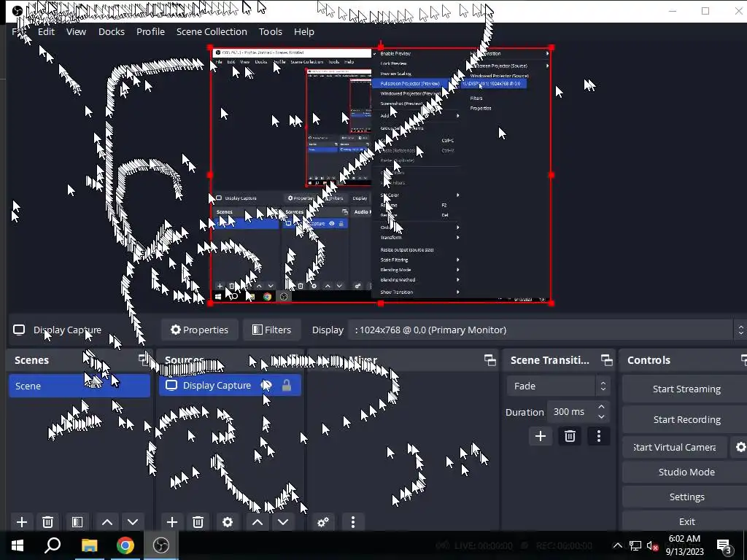Click the muted volume tray icon
Image resolution: width=747 pixels, height=560 pixels.
click(x=652, y=545)
